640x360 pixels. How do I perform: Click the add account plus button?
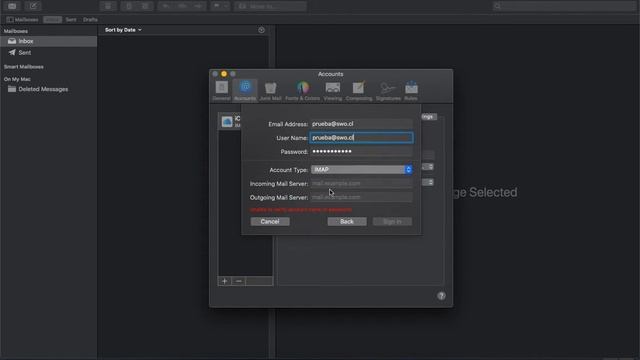224,281
